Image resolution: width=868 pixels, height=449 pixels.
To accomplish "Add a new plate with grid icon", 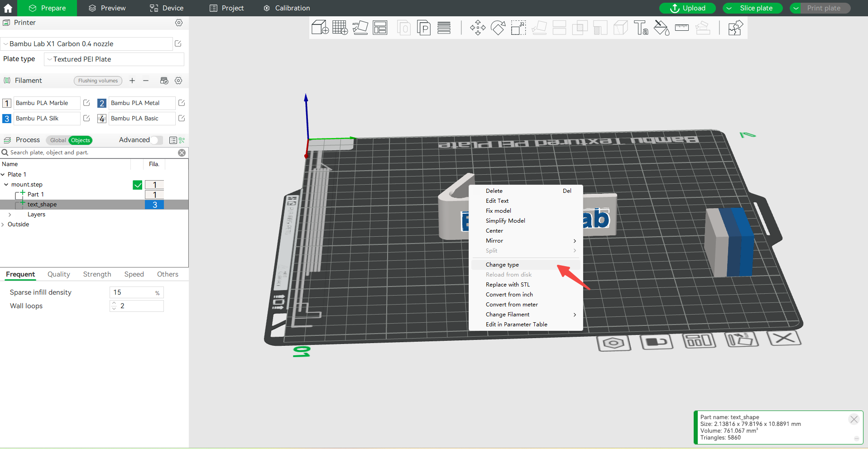I will click(340, 28).
